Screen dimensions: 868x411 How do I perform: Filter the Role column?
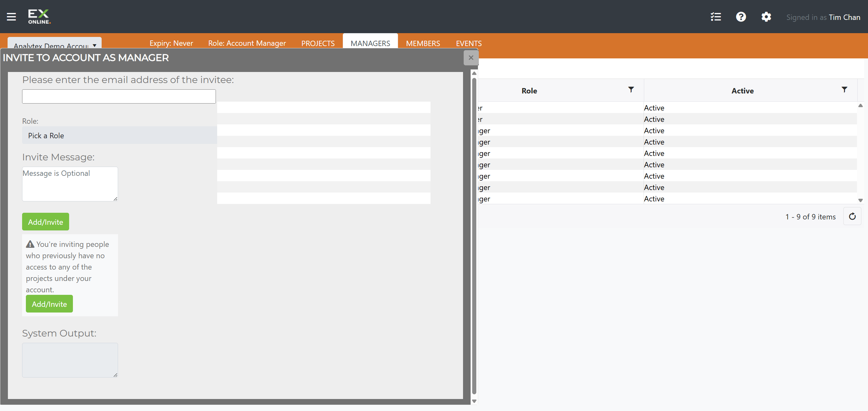click(631, 90)
